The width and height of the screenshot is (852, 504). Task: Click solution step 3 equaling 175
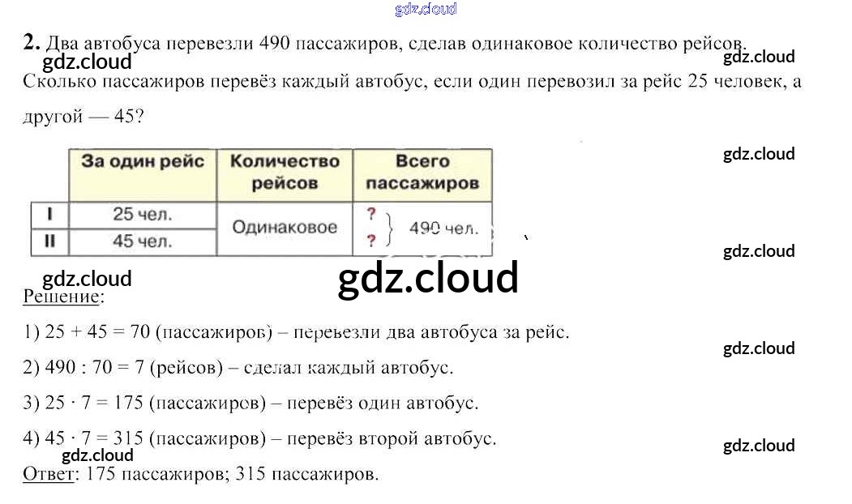click(x=250, y=403)
